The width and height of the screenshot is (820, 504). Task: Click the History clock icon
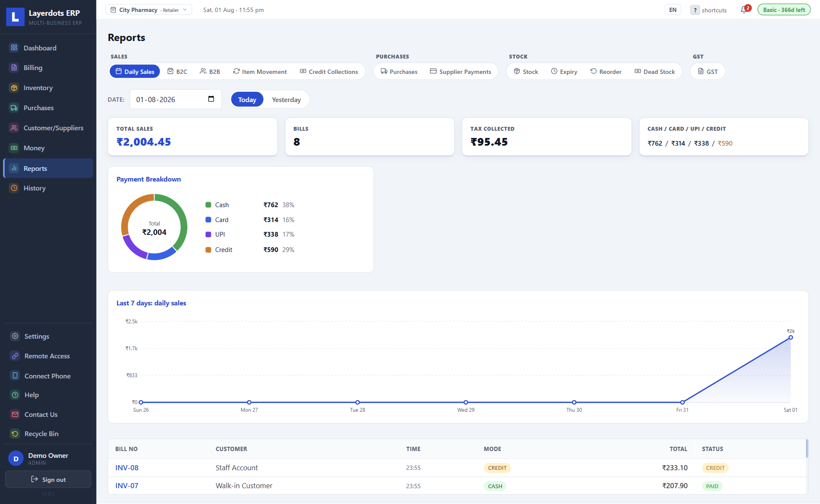coord(14,188)
